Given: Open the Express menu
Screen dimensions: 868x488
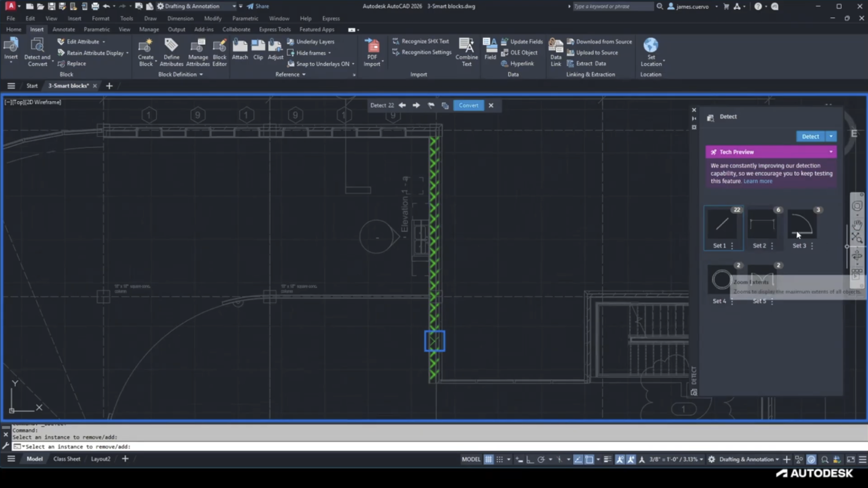Looking at the screenshot, I should (x=331, y=19).
